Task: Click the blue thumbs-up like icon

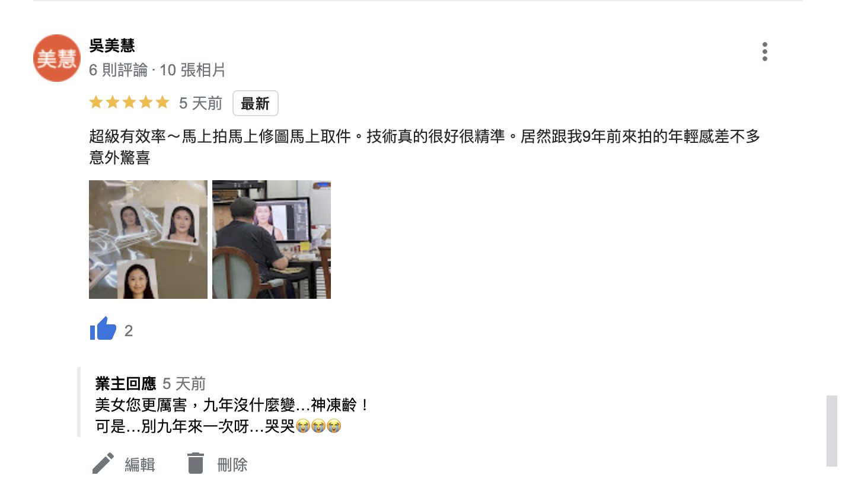Action: coord(103,328)
